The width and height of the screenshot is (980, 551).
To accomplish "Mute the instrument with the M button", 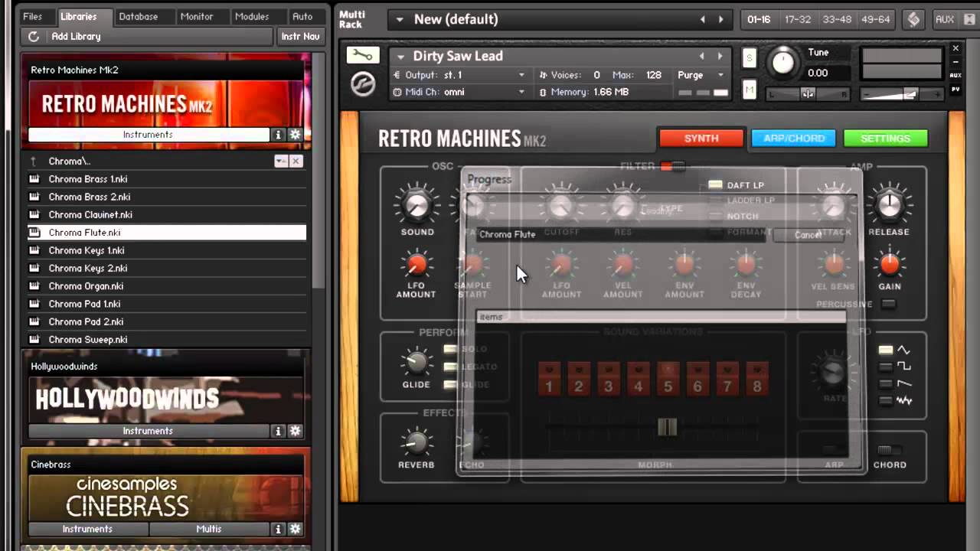I will [x=749, y=90].
